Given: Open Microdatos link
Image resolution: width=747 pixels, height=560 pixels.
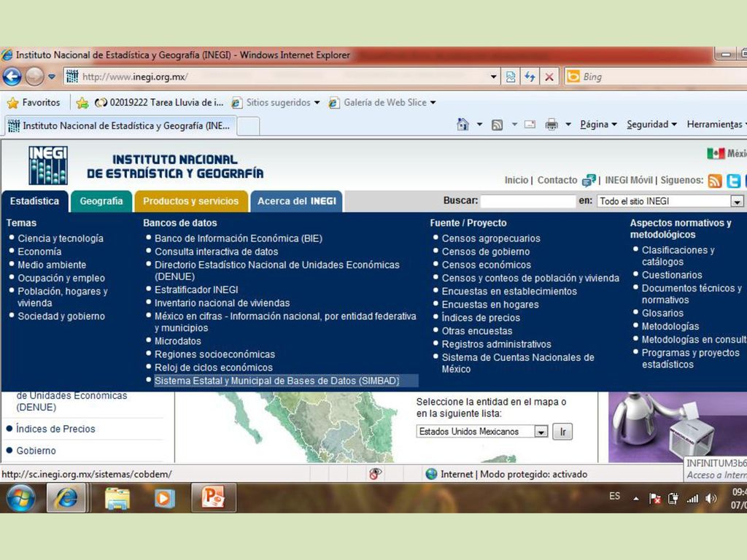Looking at the screenshot, I should click(178, 341).
